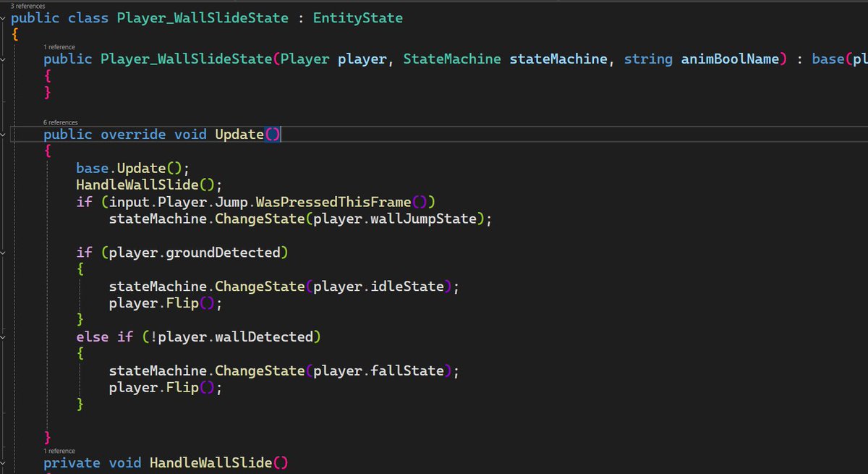Click wallDetected in the else if condition

[264, 337]
